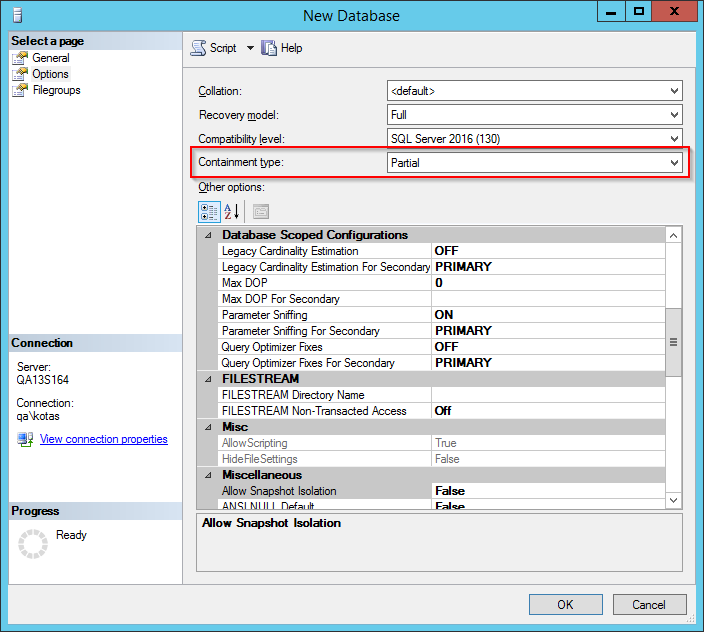Select the Parameter Sniffing ON value

tap(547, 315)
